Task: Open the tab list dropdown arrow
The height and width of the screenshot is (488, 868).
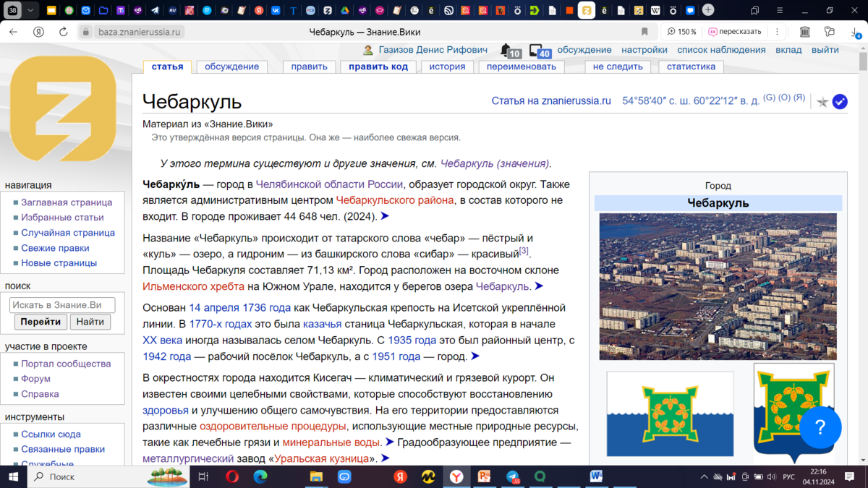Action: point(30,11)
